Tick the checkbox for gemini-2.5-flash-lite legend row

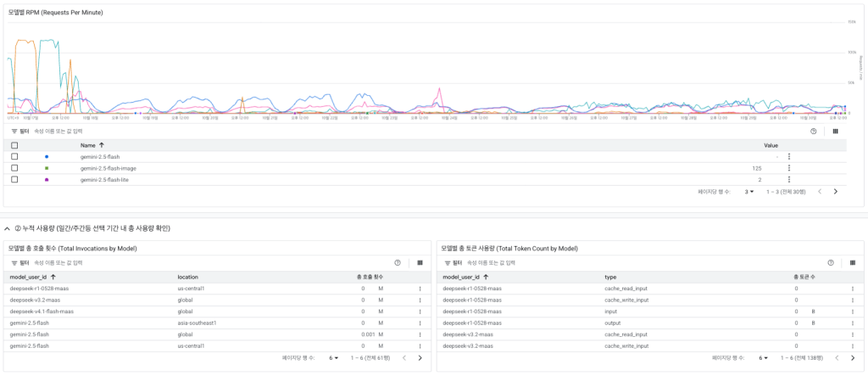click(14, 179)
